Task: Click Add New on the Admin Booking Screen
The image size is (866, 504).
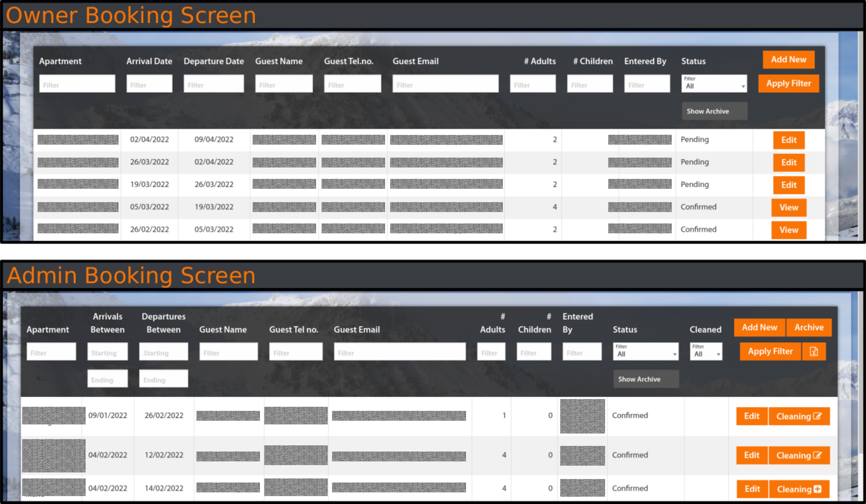Action: coord(759,327)
